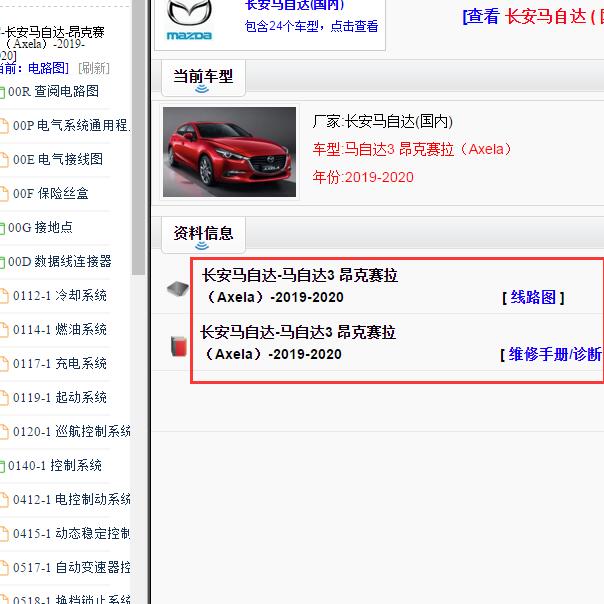Open the 线路图 link

533,297
